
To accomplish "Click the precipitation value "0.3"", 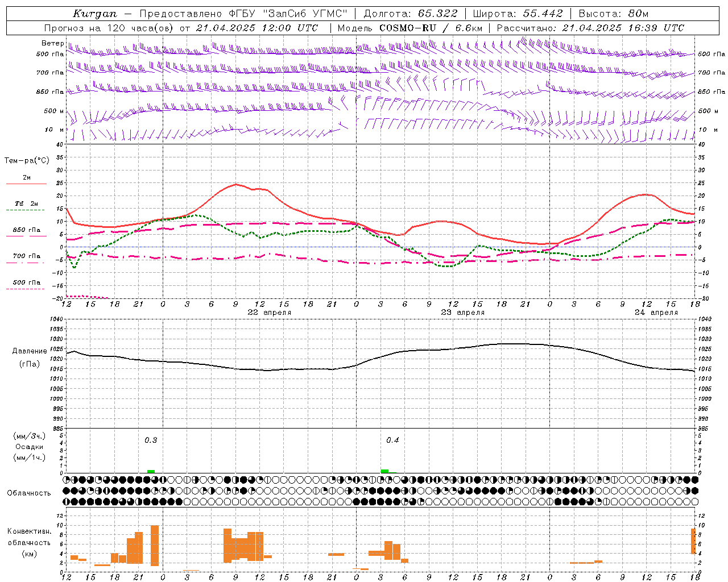I will pyautogui.click(x=151, y=440).
